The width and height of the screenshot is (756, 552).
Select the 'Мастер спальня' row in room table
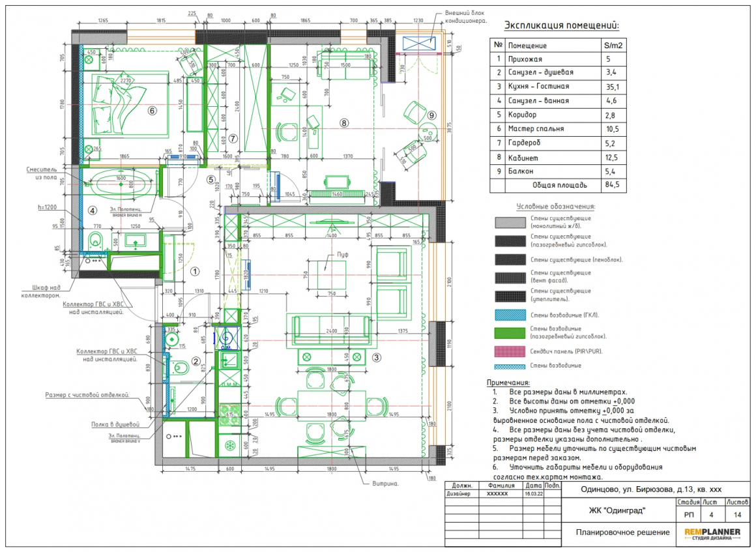coord(559,129)
